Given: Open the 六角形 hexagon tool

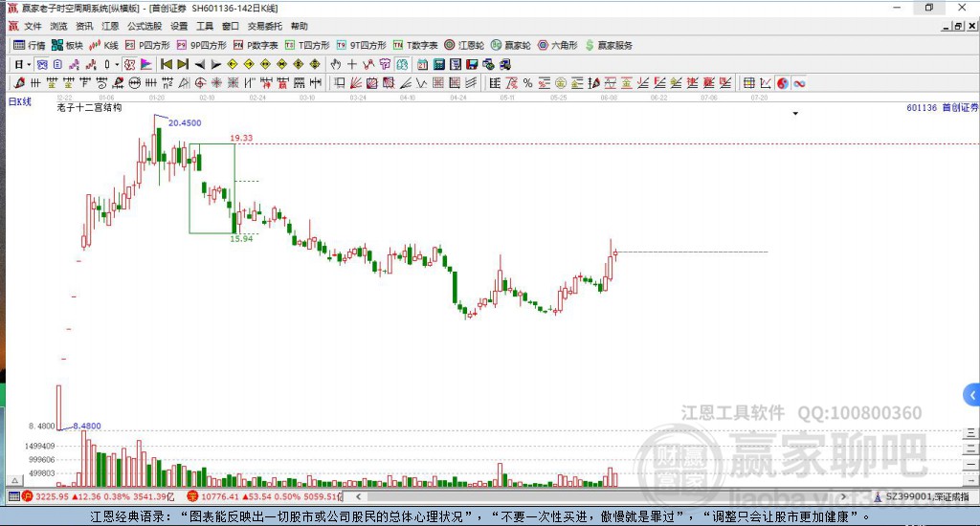Looking at the screenshot, I should (x=558, y=45).
